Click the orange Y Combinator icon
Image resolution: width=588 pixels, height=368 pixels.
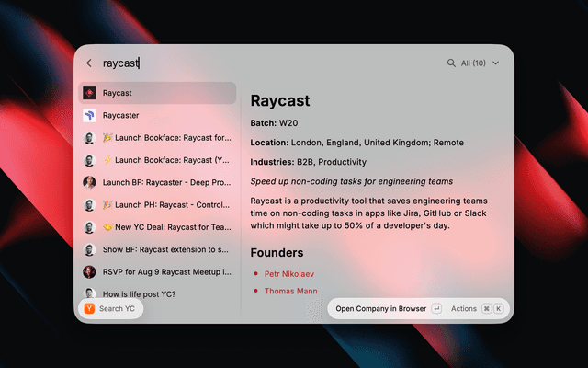click(x=89, y=309)
